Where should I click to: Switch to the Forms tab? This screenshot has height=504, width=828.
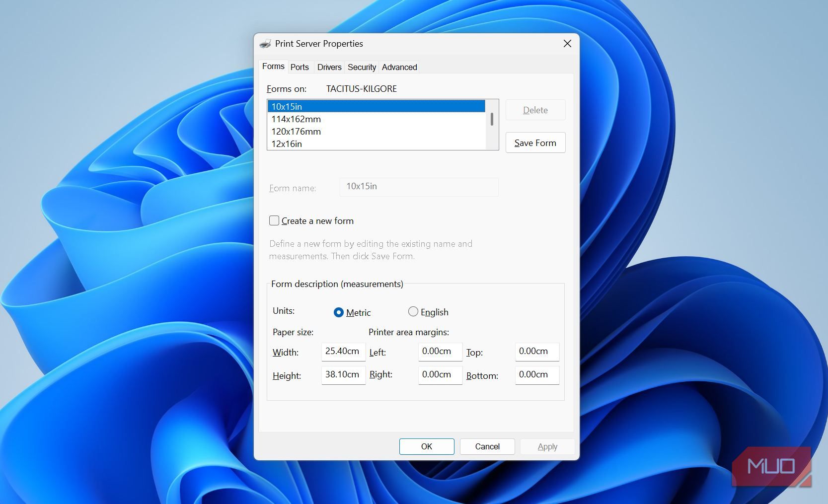(x=273, y=67)
